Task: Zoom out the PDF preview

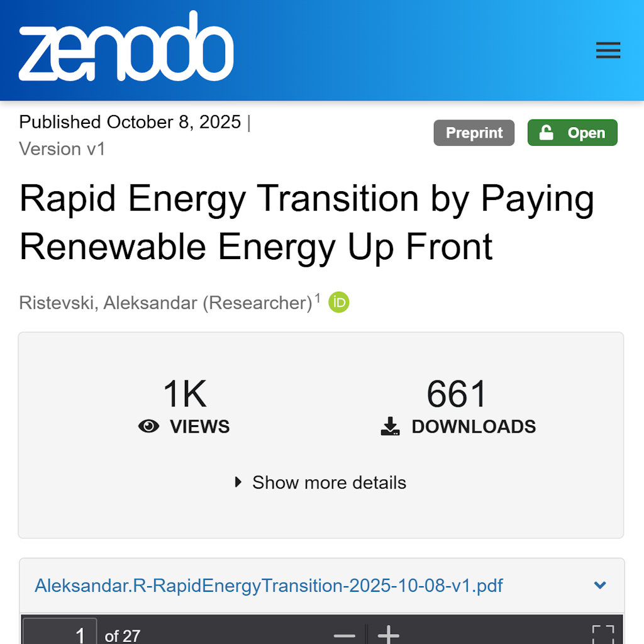Action: 345,635
